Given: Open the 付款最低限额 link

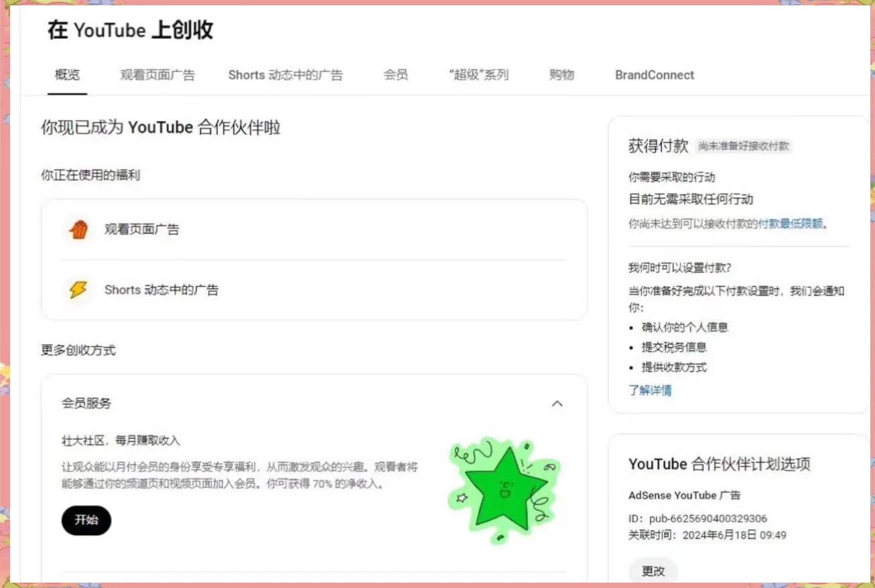Looking at the screenshot, I should point(790,224).
